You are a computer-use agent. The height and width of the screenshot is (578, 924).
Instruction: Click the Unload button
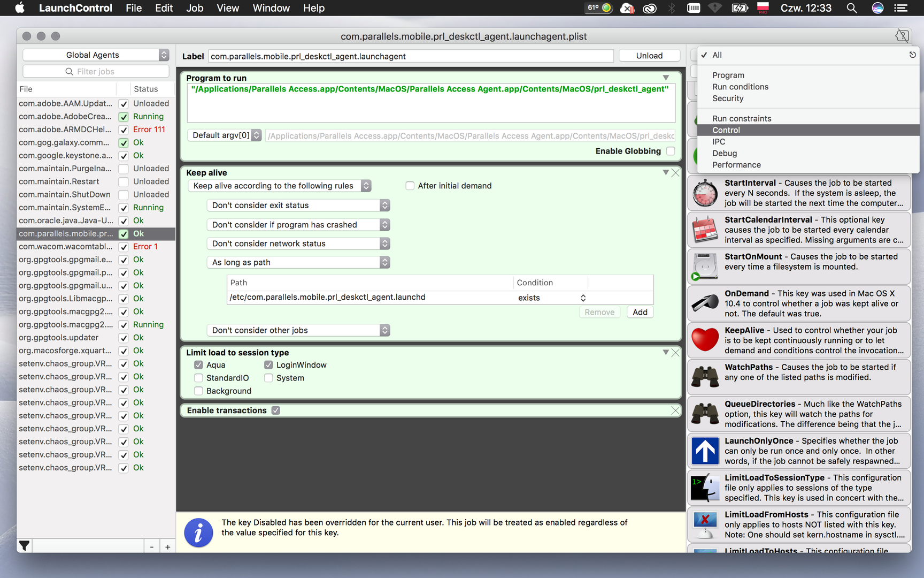tap(649, 56)
